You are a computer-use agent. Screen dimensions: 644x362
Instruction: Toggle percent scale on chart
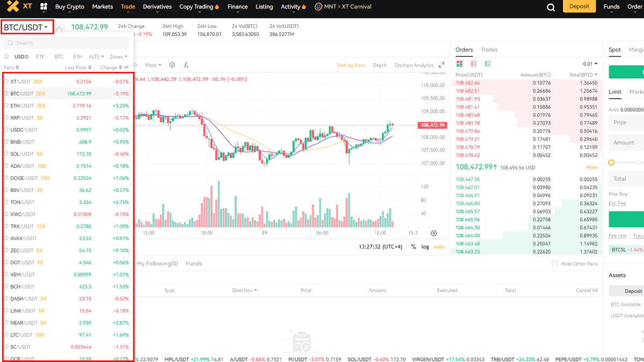tap(414, 247)
